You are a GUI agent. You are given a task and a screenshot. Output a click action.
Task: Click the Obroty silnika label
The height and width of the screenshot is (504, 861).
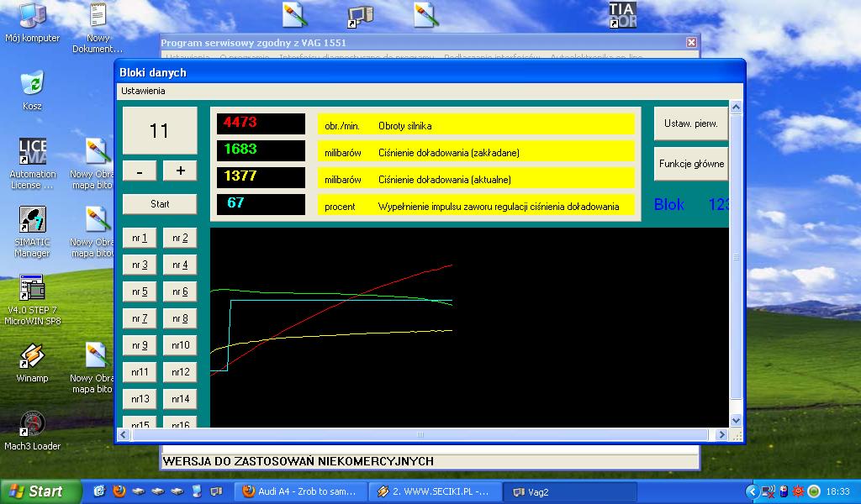pyautogui.click(x=404, y=126)
